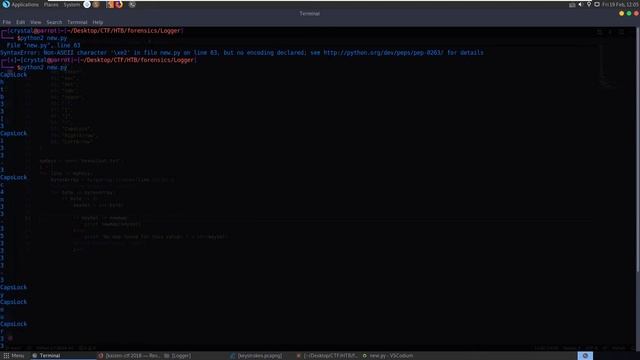Click the location pin tray icon
Screen dimensions: 640x360
(589, 4)
